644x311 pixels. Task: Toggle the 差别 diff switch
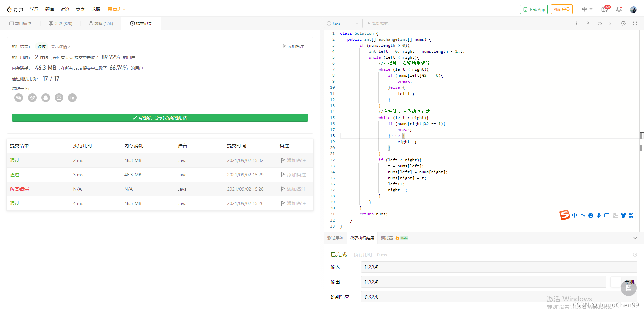pos(616,282)
